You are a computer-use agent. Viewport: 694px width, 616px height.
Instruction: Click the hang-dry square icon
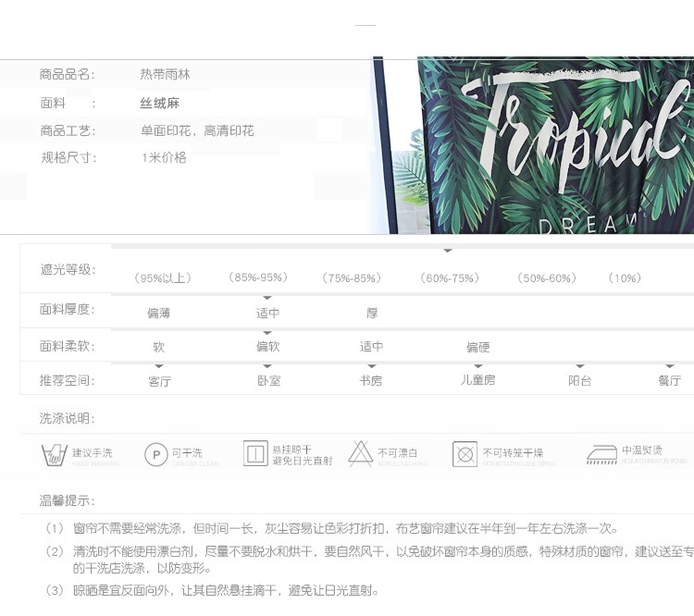click(x=255, y=453)
